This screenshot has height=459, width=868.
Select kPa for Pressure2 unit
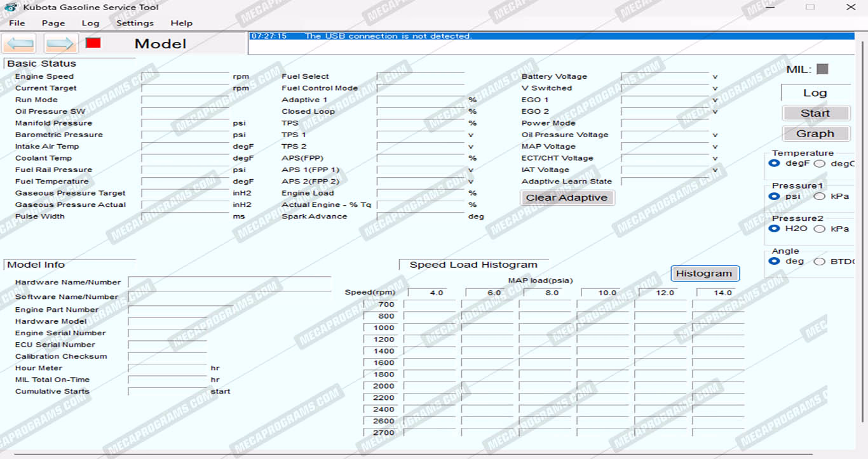point(820,229)
